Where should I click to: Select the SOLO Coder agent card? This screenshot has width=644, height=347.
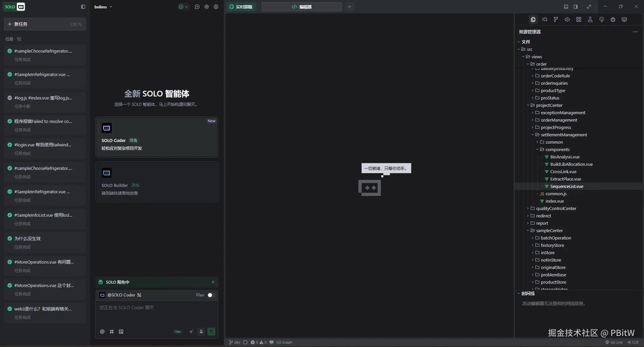pos(157,137)
